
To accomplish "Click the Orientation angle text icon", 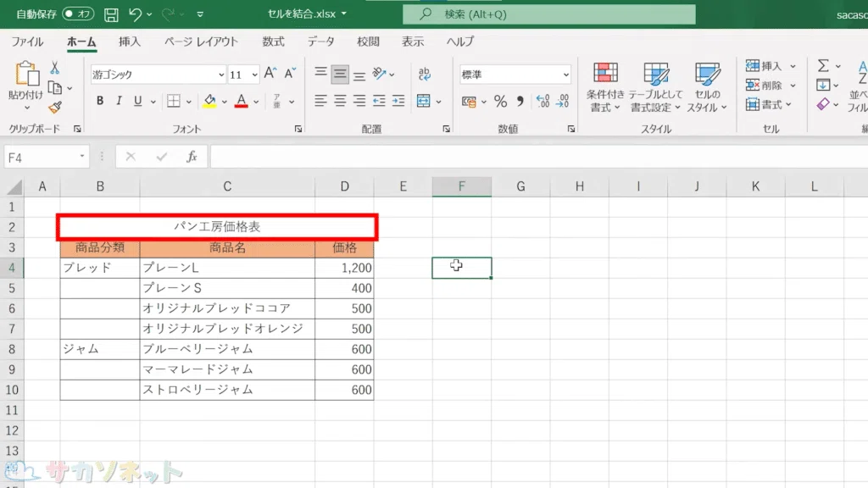I will click(379, 74).
